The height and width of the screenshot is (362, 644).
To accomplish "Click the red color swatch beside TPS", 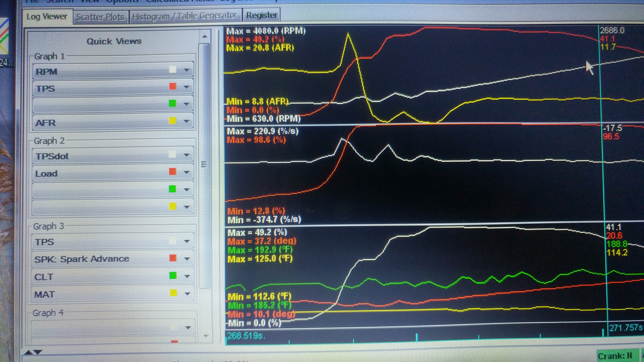I will click(172, 87).
